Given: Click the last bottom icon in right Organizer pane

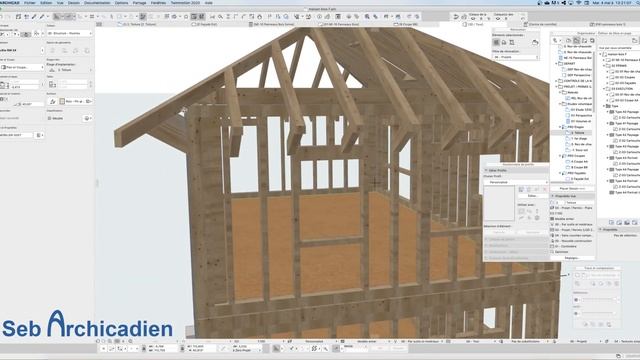Looking at the screenshot, I should [635, 222].
